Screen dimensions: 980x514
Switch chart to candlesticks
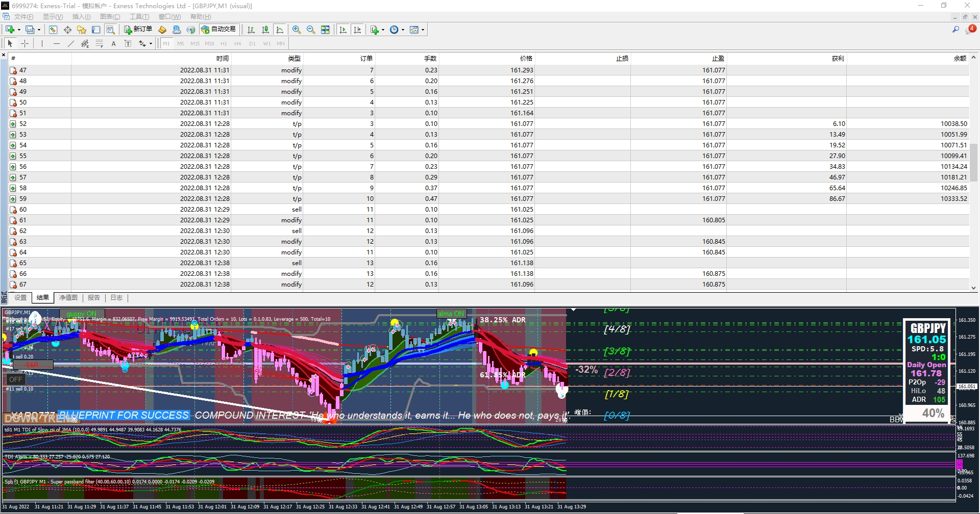[265, 30]
